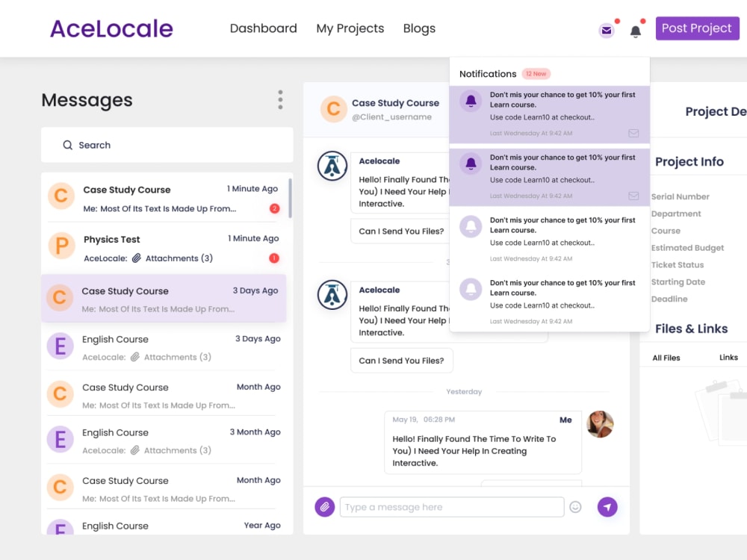Click the 12 New notifications badge
Image resolution: width=747 pixels, height=560 pixels.
(x=536, y=74)
